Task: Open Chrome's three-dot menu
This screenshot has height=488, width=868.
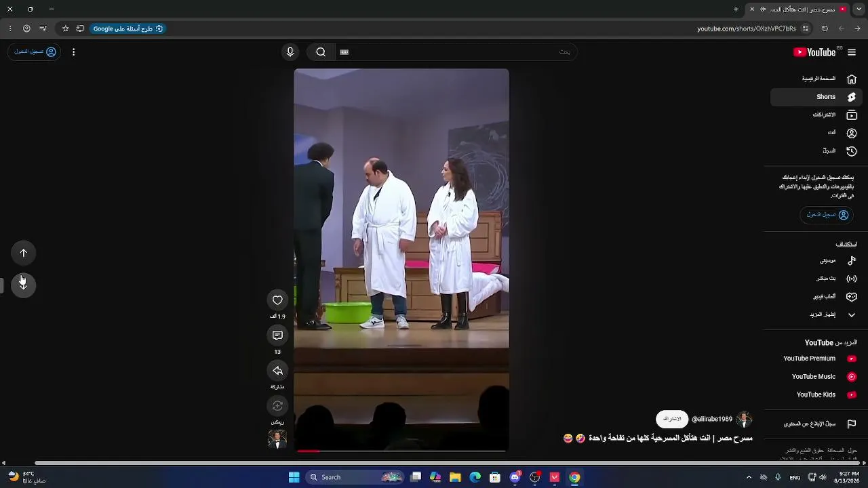Action: pos(10,28)
